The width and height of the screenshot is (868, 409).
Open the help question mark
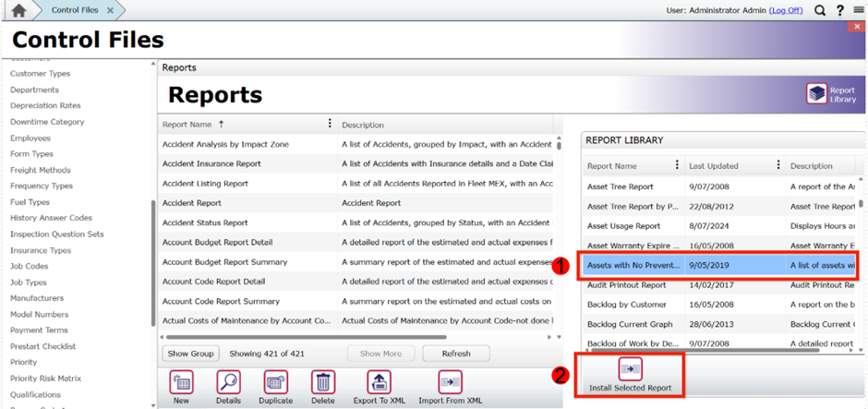pyautogui.click(x=839, y=10)
